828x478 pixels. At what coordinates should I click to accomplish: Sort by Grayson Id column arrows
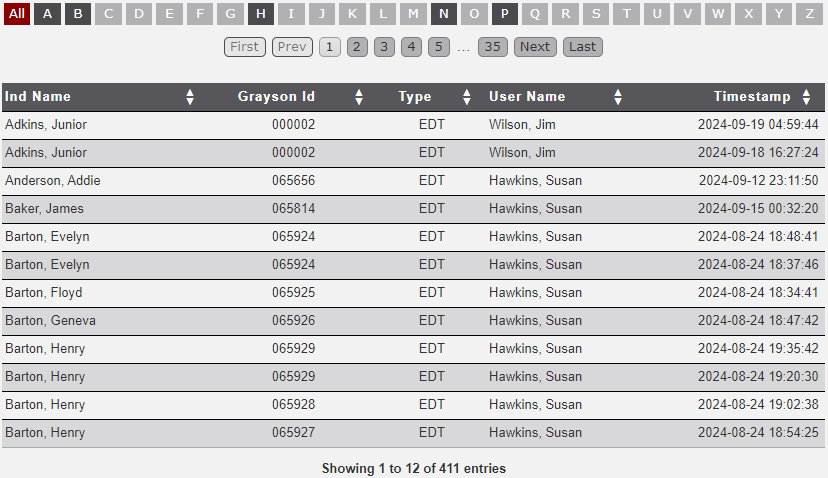[x=359, y=97]
